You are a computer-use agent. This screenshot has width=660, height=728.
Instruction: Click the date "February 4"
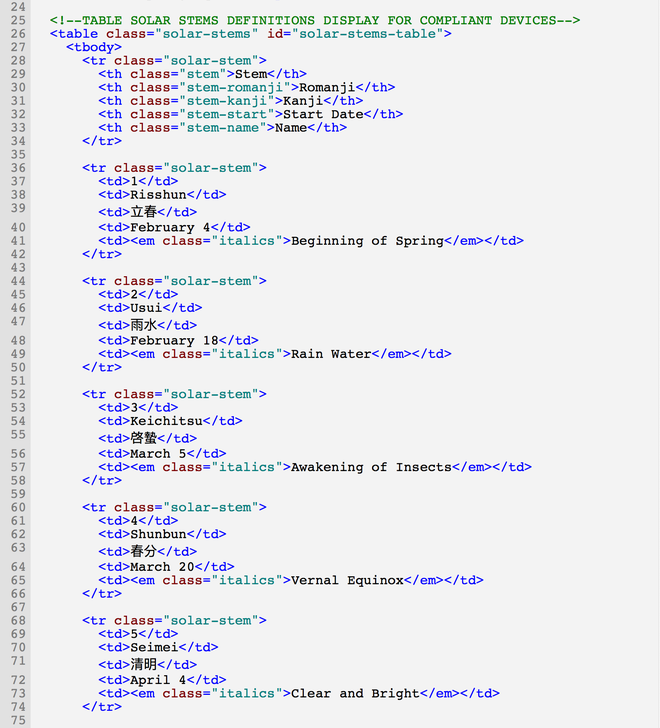[x=170, y=228]
